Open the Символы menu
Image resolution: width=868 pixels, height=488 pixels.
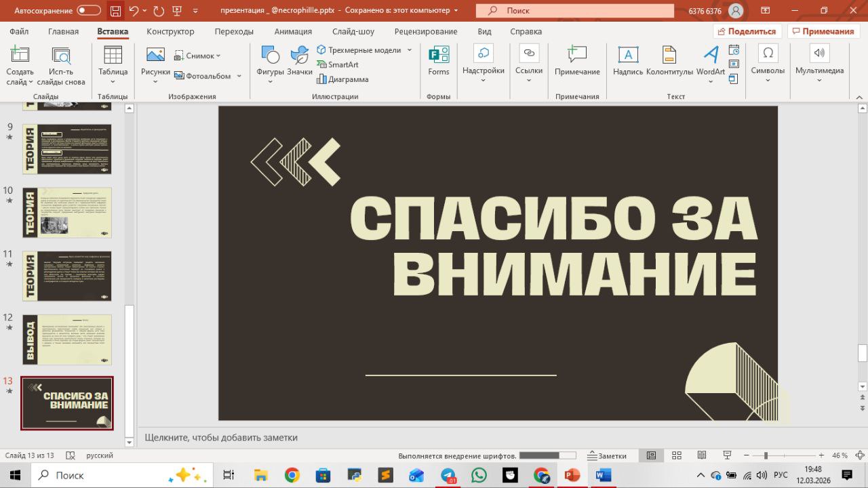tap(768, 64)
